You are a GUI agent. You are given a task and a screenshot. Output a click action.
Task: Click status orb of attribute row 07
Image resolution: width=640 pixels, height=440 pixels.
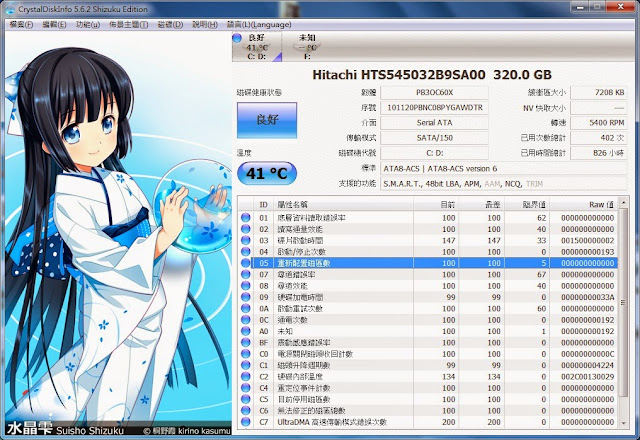pyautogui.click(x=245, y=274)
